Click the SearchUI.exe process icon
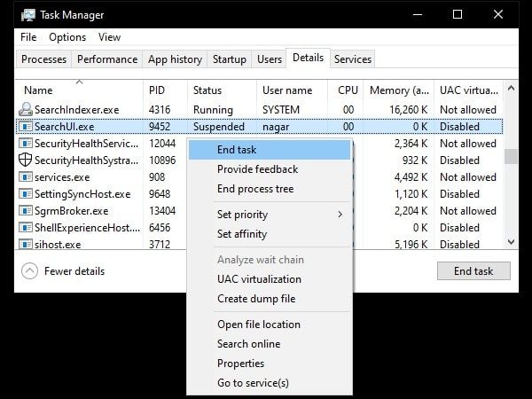The image size is (532, 399). point(25,127)
